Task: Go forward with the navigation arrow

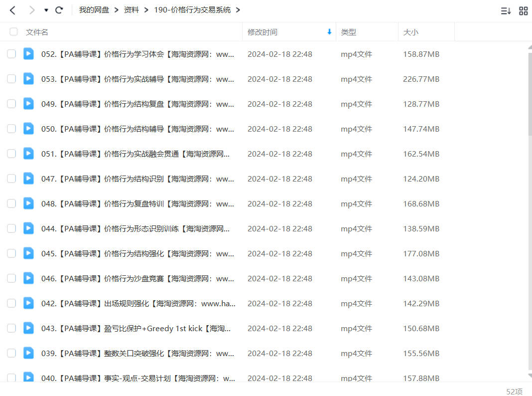Action: 31,10
